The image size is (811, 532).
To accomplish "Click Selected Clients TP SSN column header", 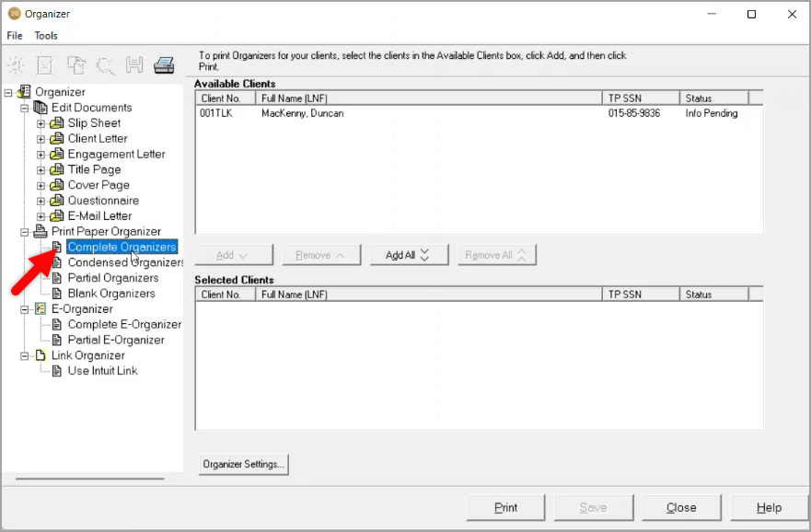I will point(641,295).
